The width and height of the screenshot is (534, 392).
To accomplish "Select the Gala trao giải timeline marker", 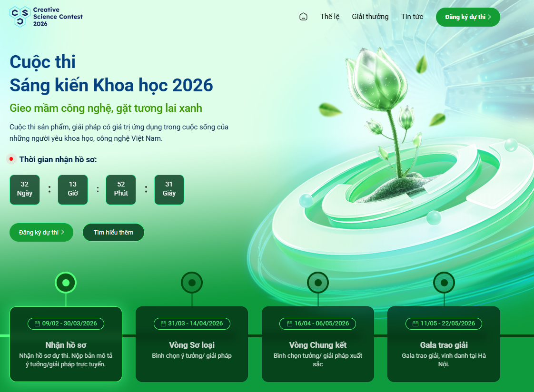I will click(x=444, y=283).
